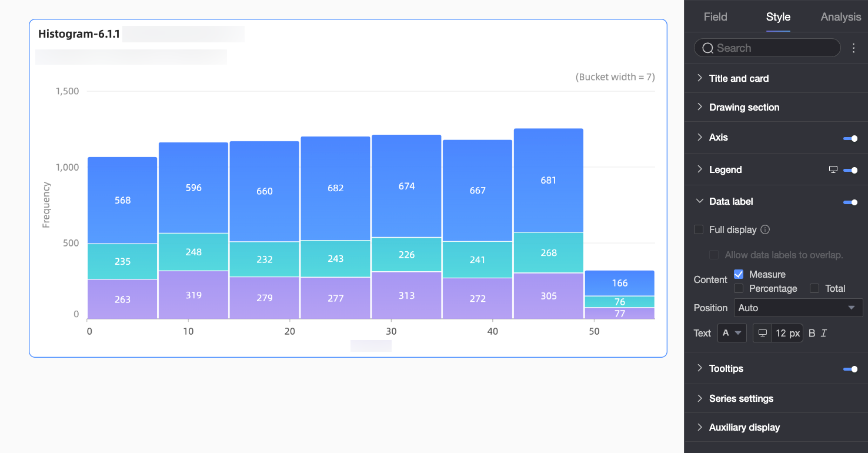Toggle bold text for data labels
This screenshot has height=453, width=868.
[812, 333]
